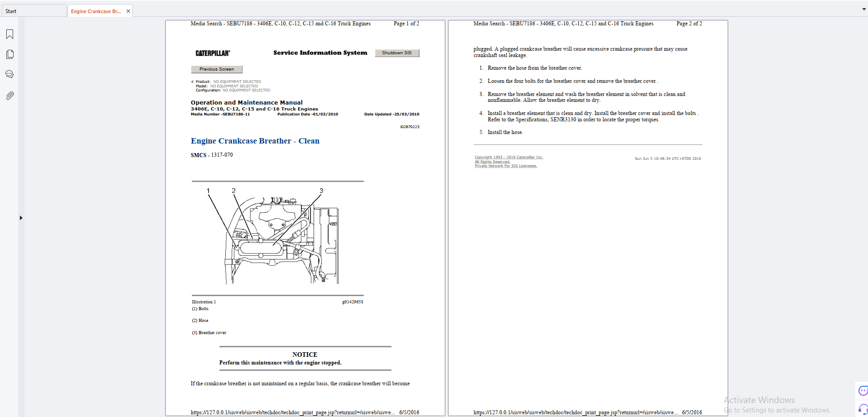The height and width of the screenshot is (417, 868).
Task: Click step 3 'Remove the breather element and wash'
Action: point(587,97)
